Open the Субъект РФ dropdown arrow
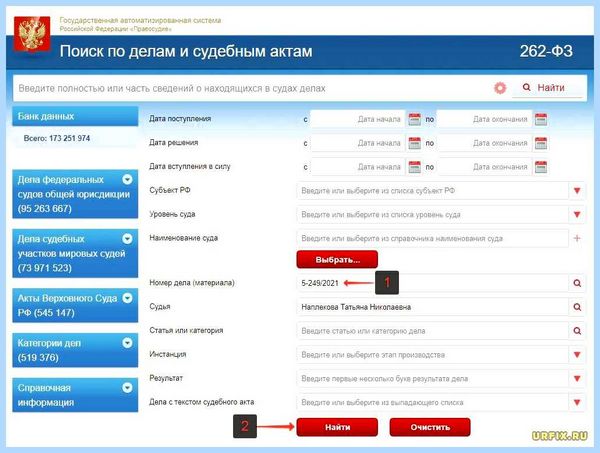Screen dimensions: 600x453 577,191
